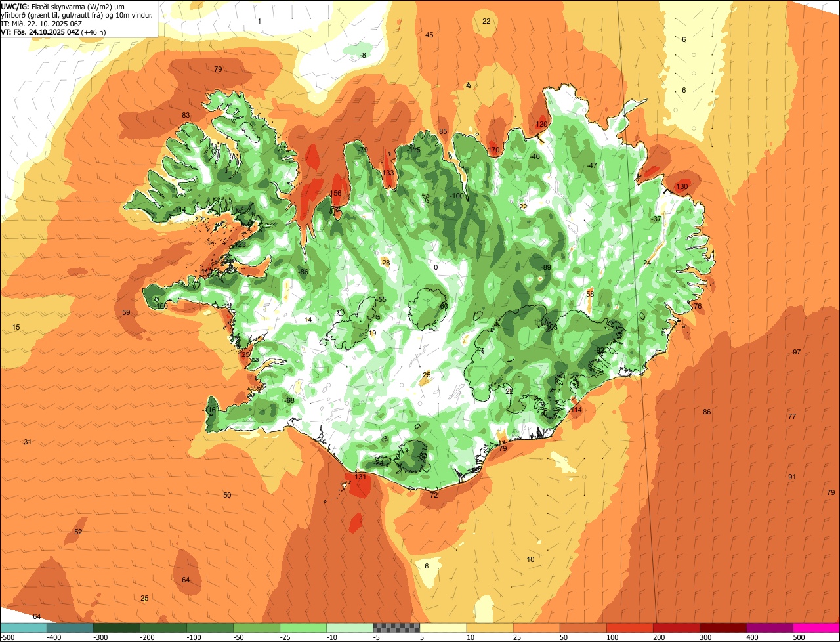Click the map value 72 off the south coast

coord(434,496)
